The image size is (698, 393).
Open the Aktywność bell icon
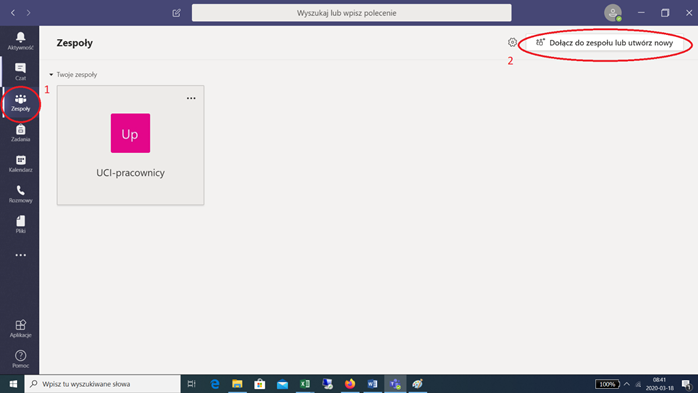[x=20, y=41]
